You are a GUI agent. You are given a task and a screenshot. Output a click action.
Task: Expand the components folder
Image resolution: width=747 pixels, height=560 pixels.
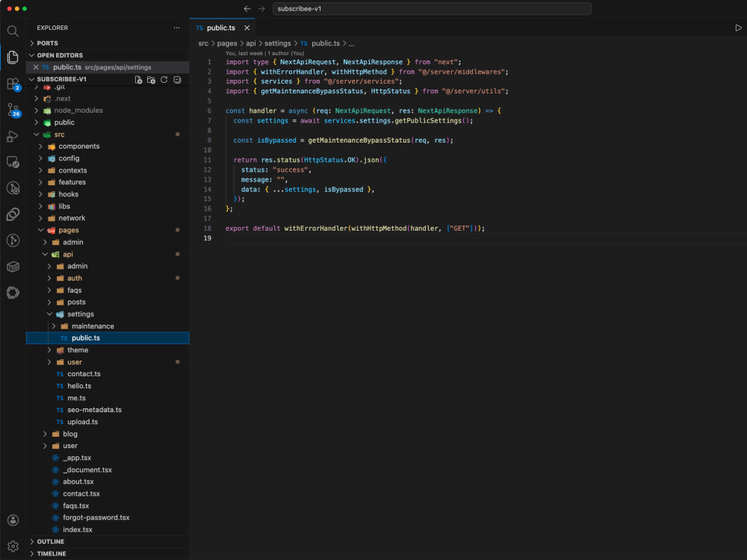click(108, 146)
